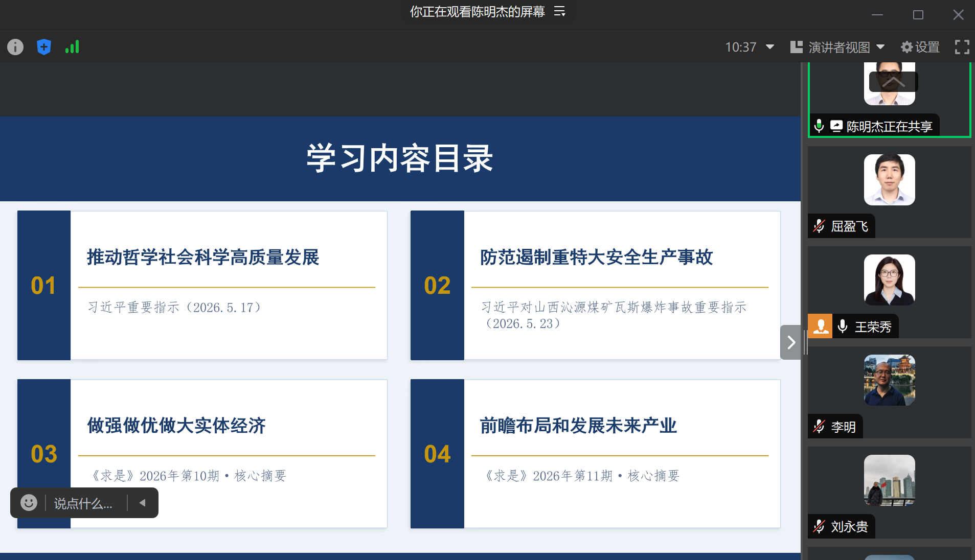Click the 说点什么... chat input field
The width and height of the screenshot is (975, 560).
(83, 503)
